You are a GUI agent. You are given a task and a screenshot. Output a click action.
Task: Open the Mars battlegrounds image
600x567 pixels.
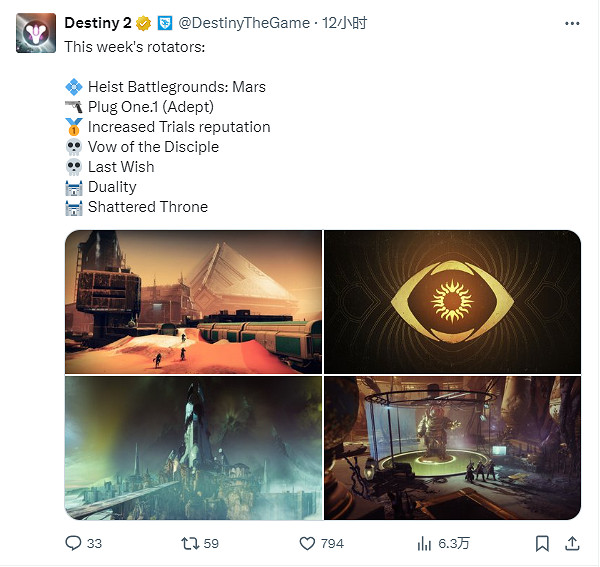tap(194, 302)
